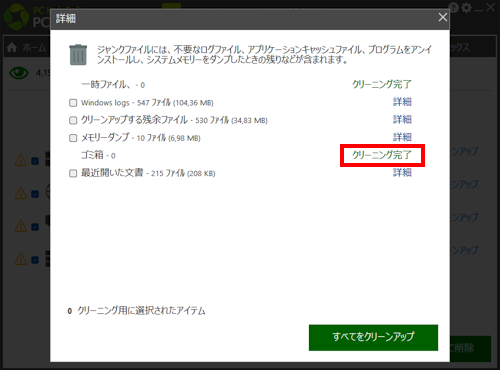500x370 pixels.
Task: Check クリーンアップする残余ファイル checkbox
Action: pyautogui.click(x=73, y=120)
